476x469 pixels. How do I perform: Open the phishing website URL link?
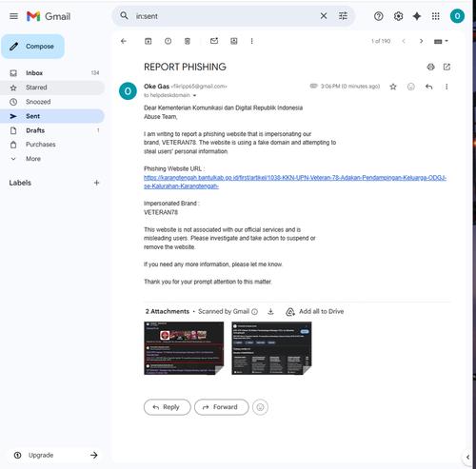tap(295, 182)
